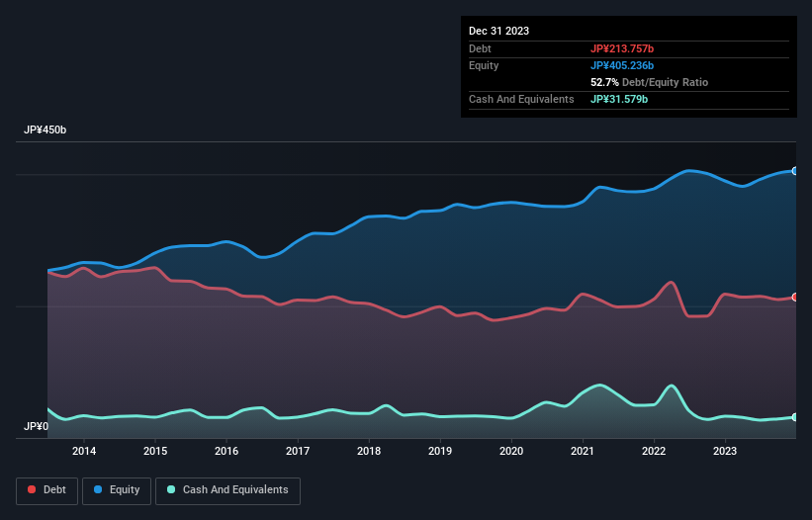812x520 pixels.
Task: Click the JP¥31.579b cash value
Action: click(619, 99)
